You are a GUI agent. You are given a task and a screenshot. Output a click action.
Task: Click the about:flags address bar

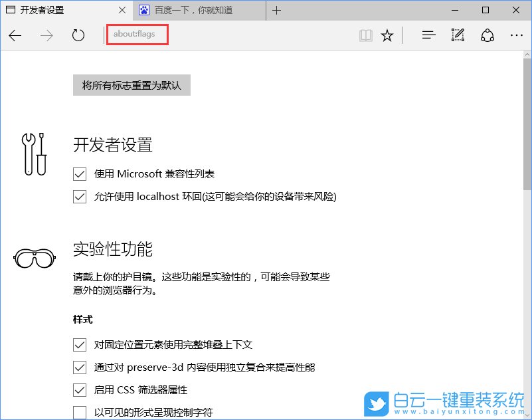(x=137, y=34)
